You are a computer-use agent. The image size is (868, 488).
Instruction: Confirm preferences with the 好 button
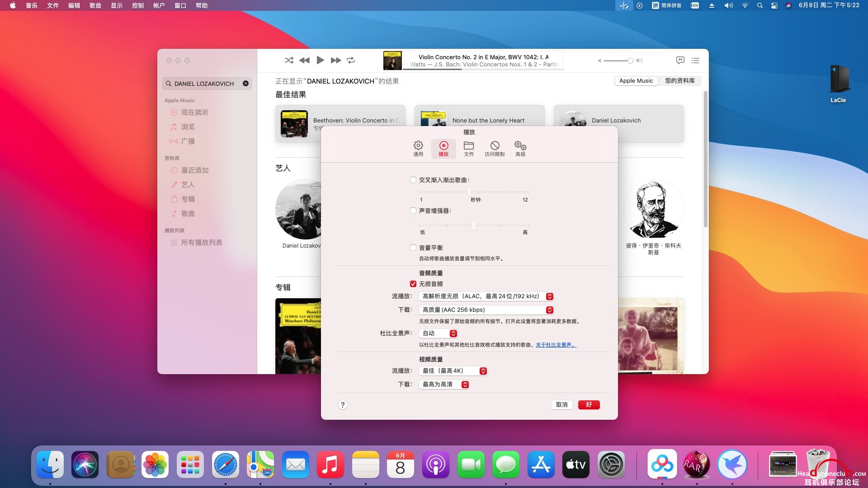(589, 405)
